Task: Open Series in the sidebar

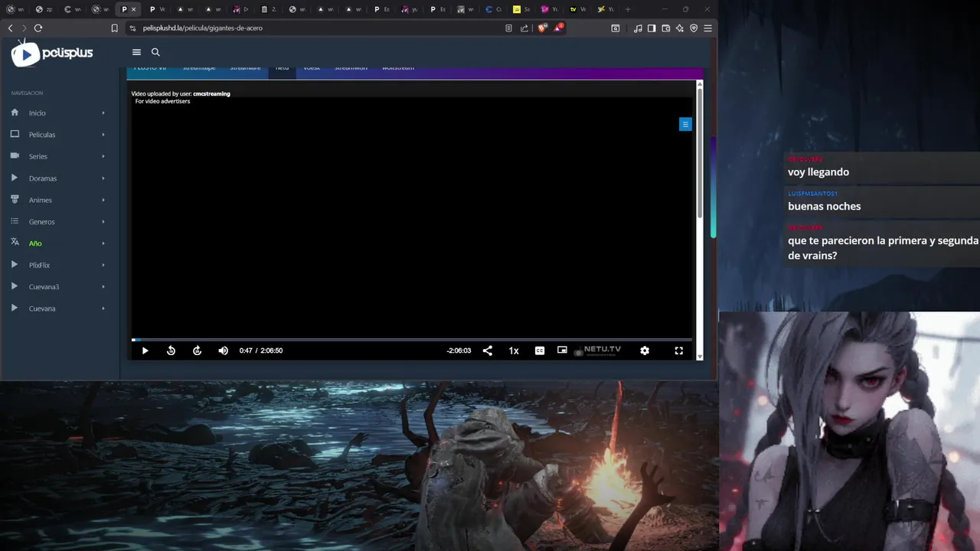Action: (x=38, y=156)
